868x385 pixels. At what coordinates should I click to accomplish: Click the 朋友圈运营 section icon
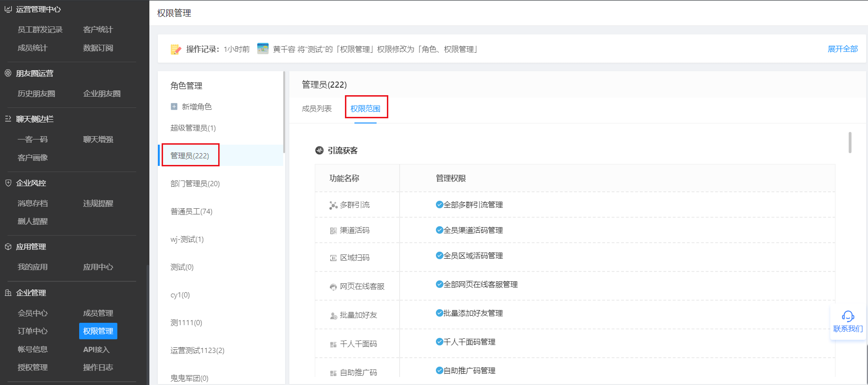(x=8, y=73)
